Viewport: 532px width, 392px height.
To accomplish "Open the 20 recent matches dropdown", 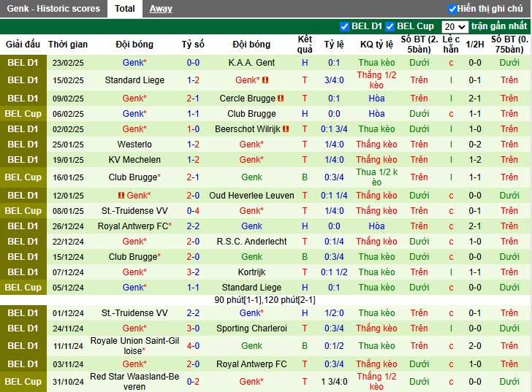I will click(x=455, y=26).
